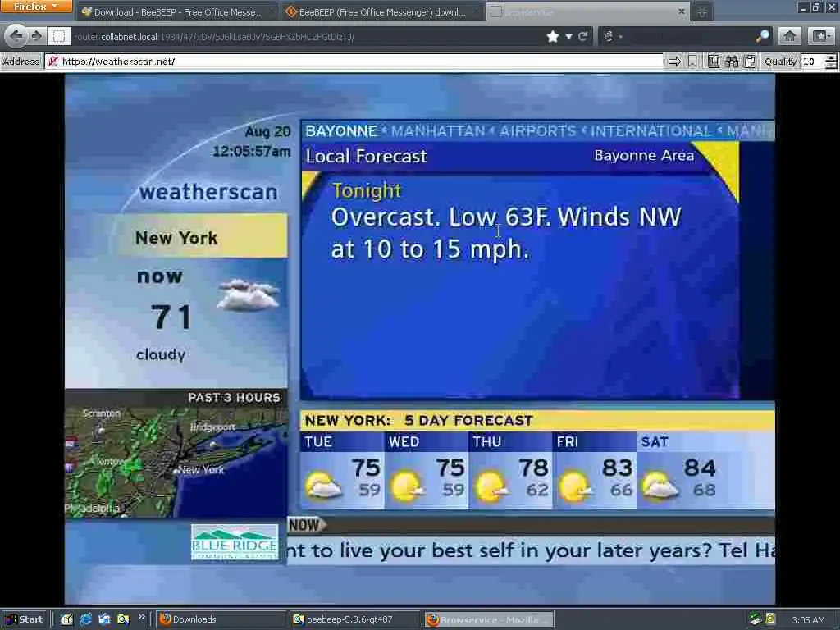Open the Firefox application menu button
840x630 pixels.
[x=35, y=7]
